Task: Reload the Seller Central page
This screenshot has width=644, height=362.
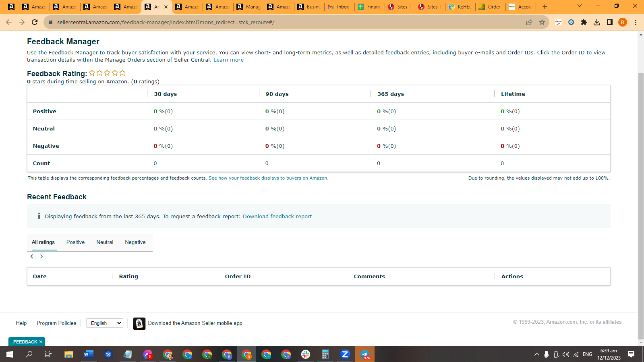Action: point(35,22)
